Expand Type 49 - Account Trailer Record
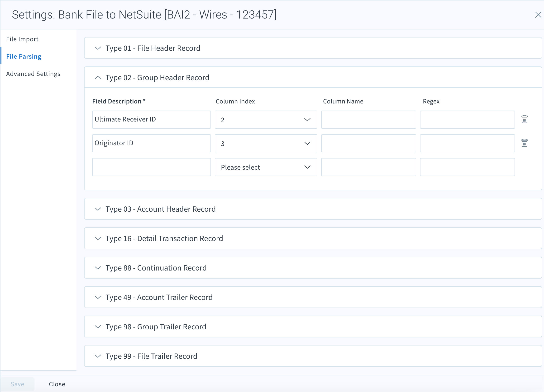Viewport: 544px width, 392px height. pyautogui.click(x=98, y=297)
